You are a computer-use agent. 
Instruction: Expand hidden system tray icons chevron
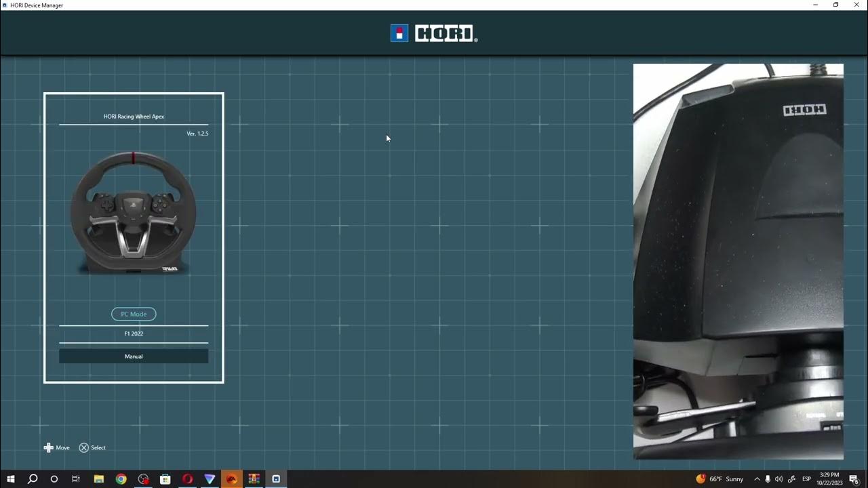coord(757,479)
